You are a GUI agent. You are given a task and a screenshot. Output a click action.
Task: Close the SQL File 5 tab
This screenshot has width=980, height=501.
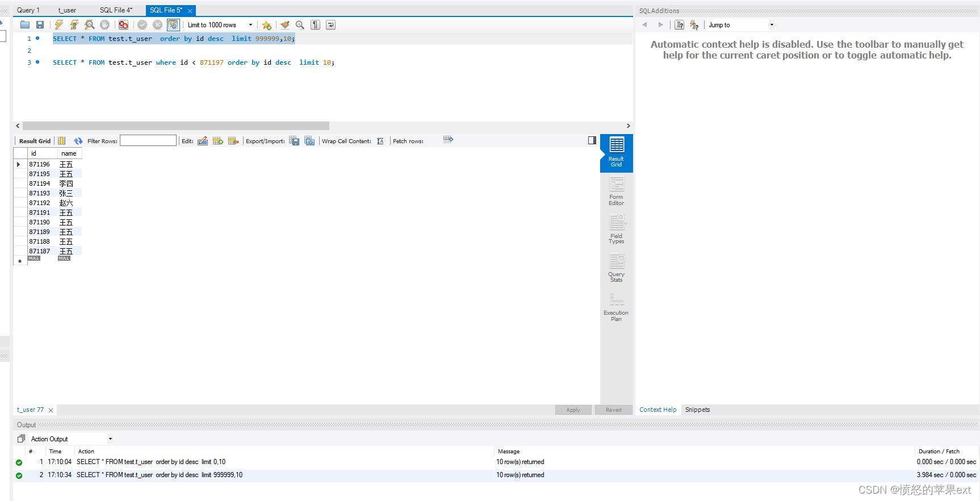click(x=190, y=11)
